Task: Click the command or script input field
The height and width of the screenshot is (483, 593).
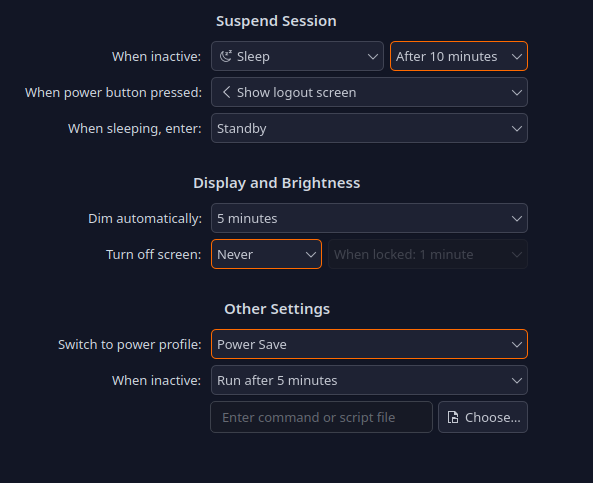Action: click(x=321, y=417)
